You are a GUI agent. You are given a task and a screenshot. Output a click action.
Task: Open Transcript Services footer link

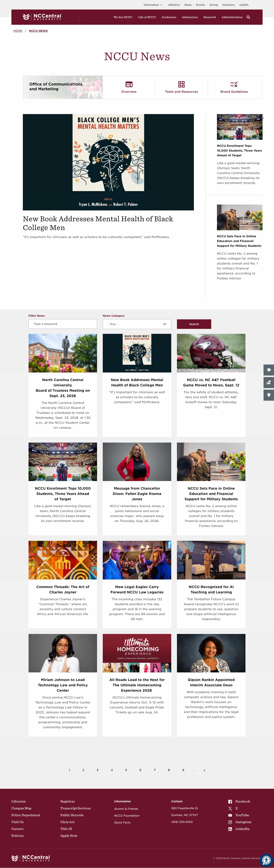click(75, 808)
